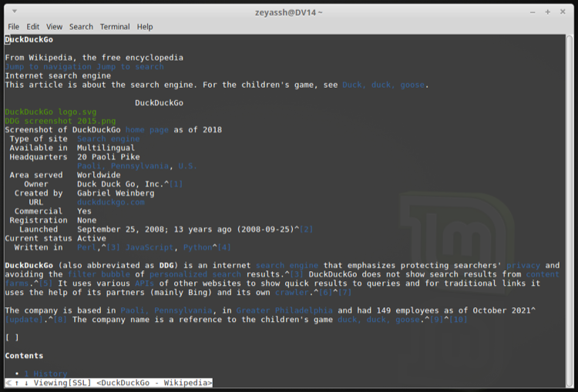Viewport: 578px width, 392px height.
Task: Open '1 History' contents entry
Action: pos(46,374)
